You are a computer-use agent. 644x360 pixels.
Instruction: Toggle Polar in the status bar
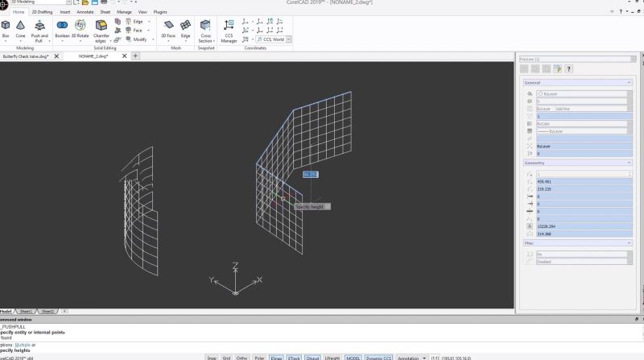click(x=259, y=358)
